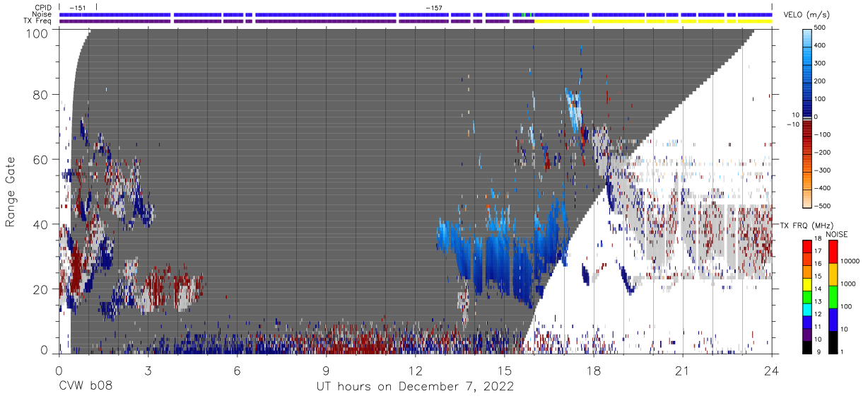
Task: Click the Noise row label
Action: [41, 14]
